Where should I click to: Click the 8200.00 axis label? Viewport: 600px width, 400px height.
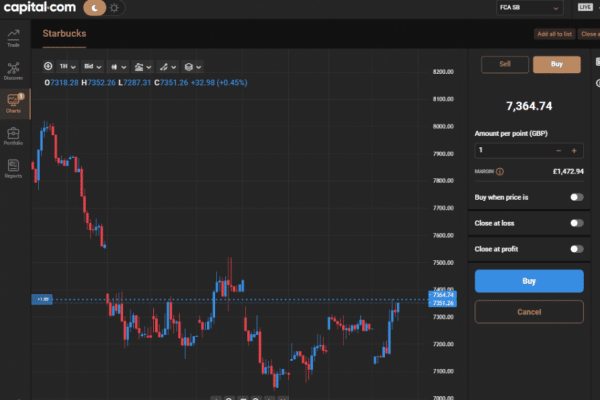coord(443,72)
